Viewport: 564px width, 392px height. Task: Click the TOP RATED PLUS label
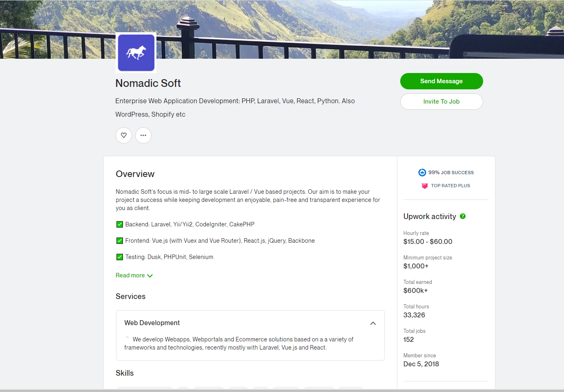pyautogui.click(x=451, y=186)
